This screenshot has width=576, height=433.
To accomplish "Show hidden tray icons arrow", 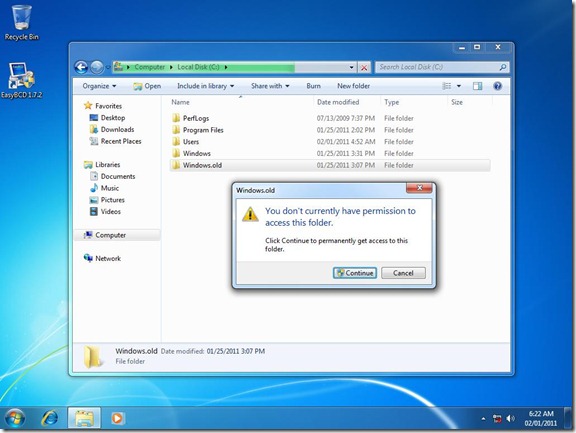I will (483, 419).
